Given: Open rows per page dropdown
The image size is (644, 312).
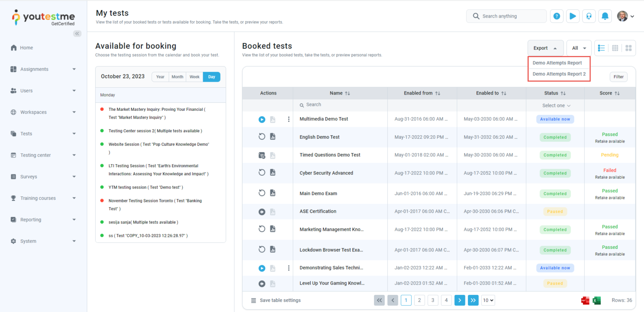Looking at the screenshot, I should point(488,300).
